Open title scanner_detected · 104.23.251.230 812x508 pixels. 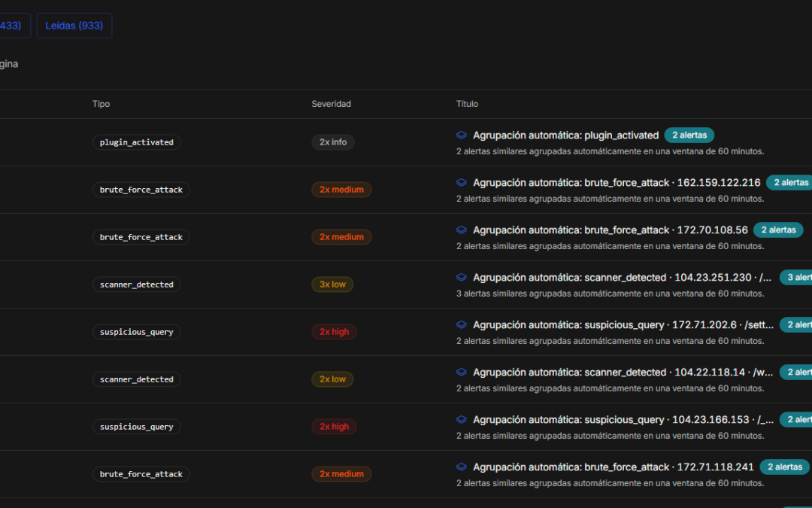(622, 277)
